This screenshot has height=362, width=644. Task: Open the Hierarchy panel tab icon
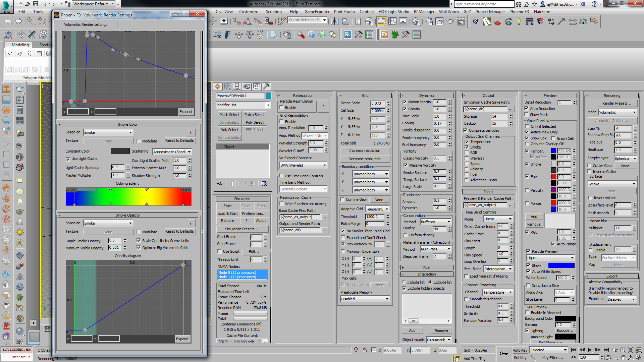coord(237,86)
